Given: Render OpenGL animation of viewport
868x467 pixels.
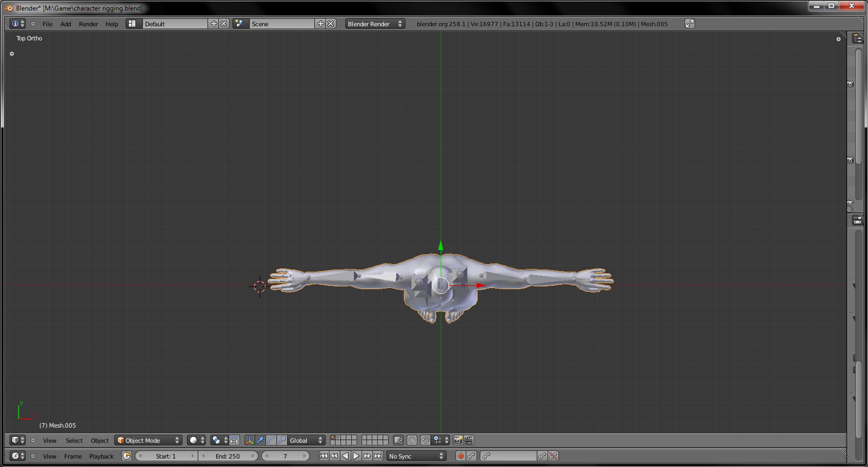Looking at the screenshot, I should click(468, 440).
